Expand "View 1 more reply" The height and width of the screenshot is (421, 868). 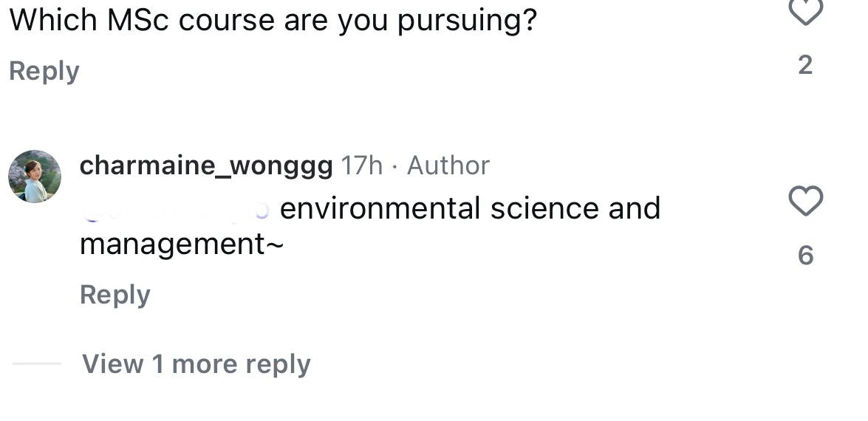[x=196, y=364]
